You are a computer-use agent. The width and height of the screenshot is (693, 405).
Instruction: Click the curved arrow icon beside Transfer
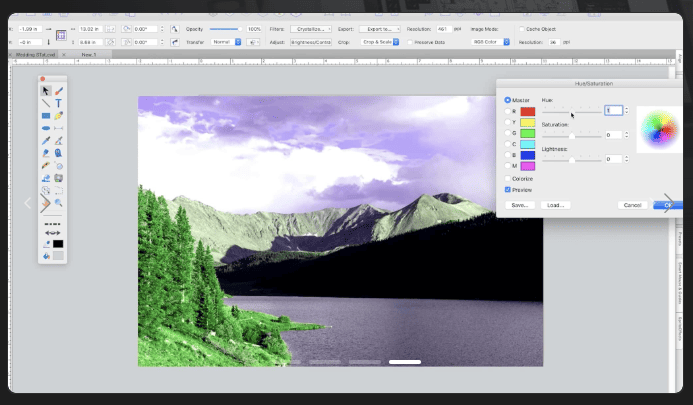(175, 42)
